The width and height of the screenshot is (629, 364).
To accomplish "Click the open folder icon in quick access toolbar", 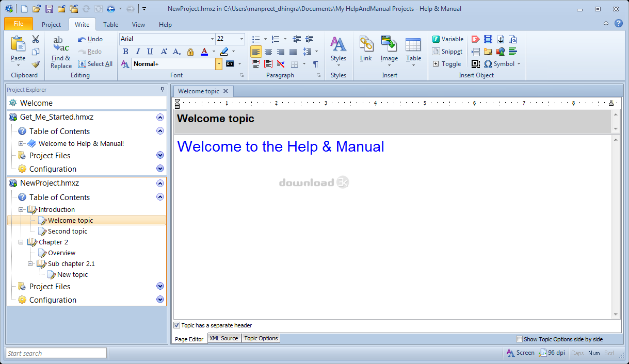I will pos(37,9).
